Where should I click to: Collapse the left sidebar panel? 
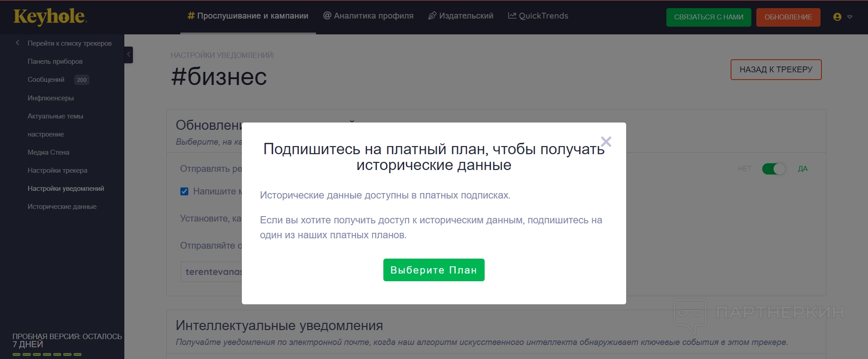tap(128, 55)
